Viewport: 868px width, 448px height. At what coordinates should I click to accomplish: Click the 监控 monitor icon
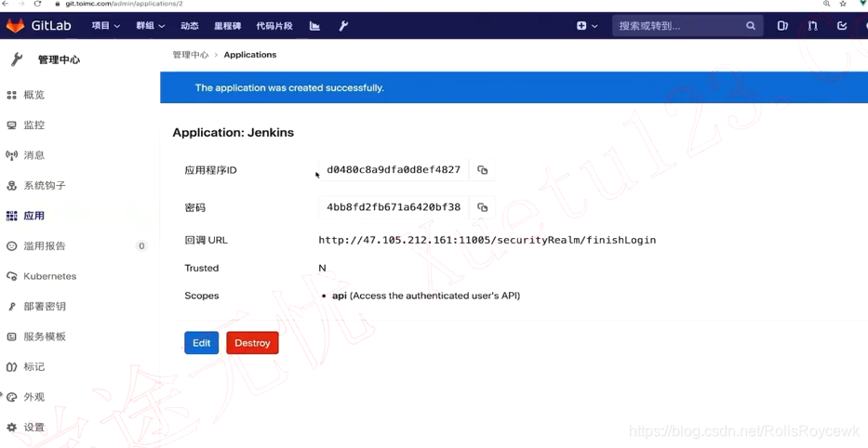click(11, 125)
